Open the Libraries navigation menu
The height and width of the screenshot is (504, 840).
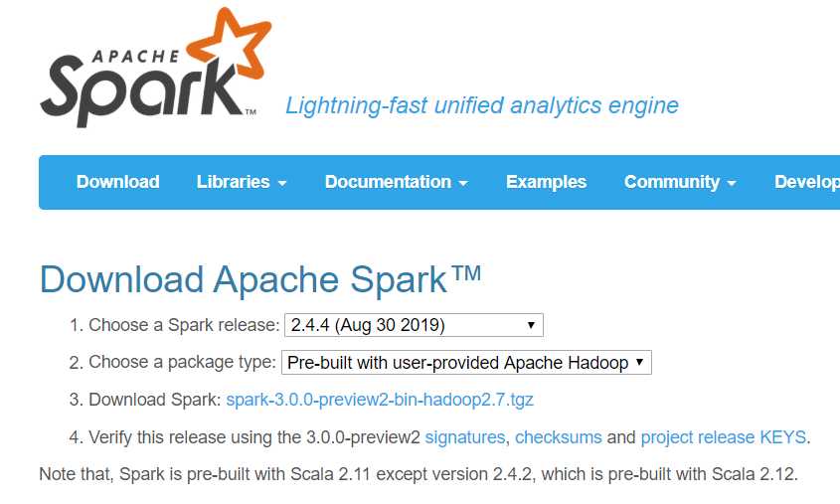coord(233,182)
